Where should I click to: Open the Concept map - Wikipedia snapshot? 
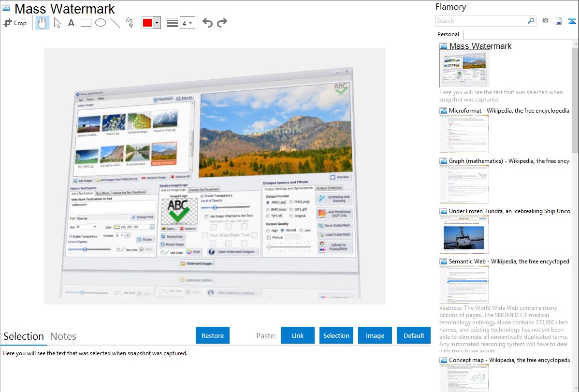point(509,360)
